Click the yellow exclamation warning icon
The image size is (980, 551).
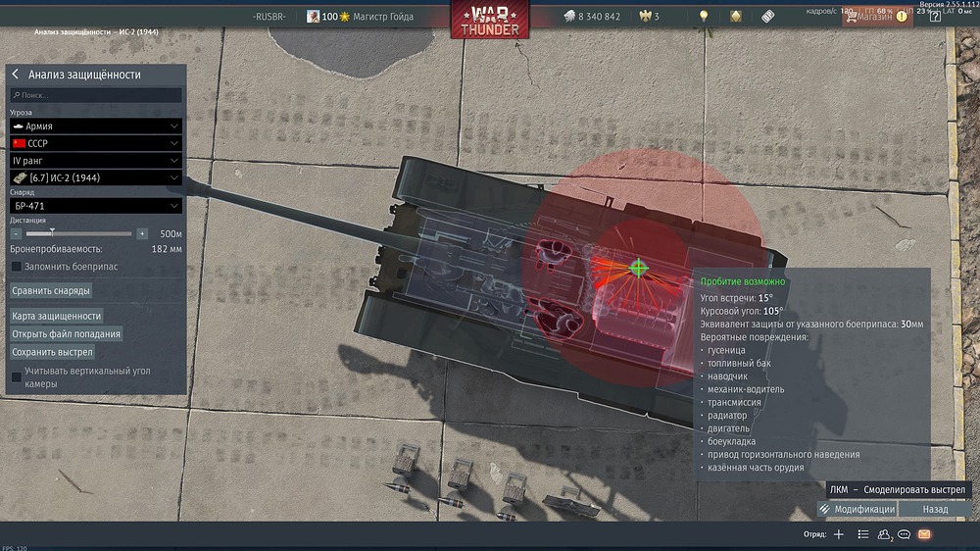coord(902,17)
